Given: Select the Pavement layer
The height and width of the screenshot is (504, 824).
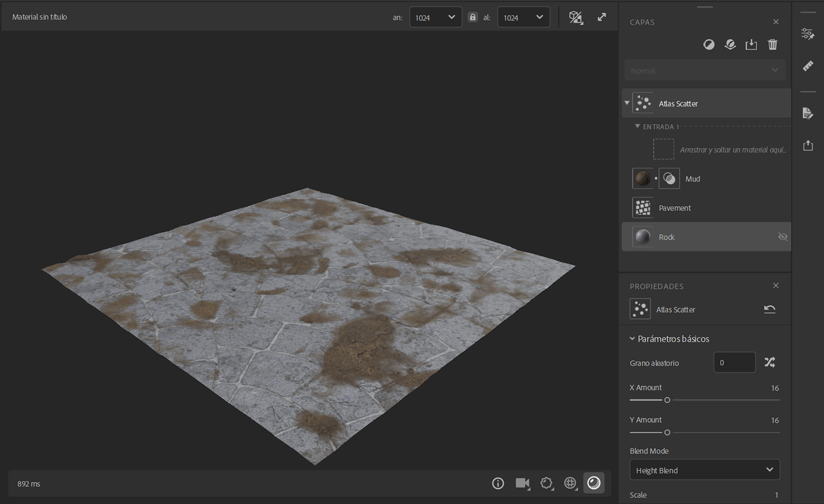Looking at the screenshot, I should [x=675, y=208].
